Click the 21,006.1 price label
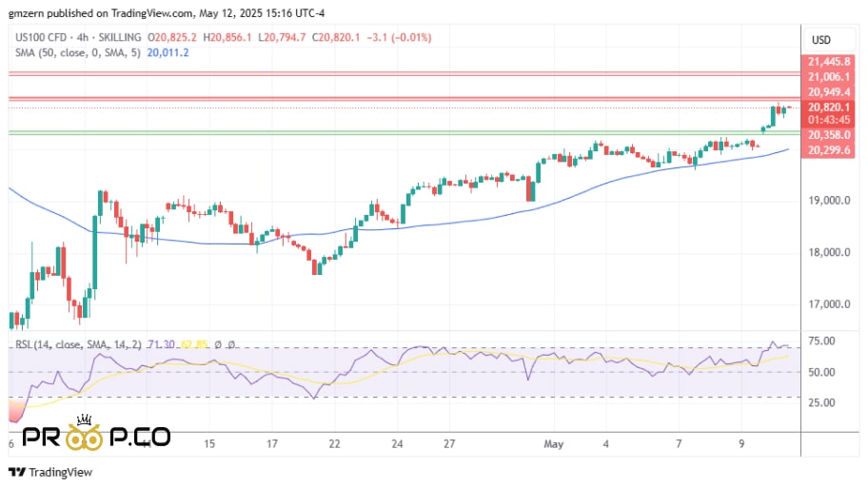The image size is (868, 488). [x=829, y=77]
